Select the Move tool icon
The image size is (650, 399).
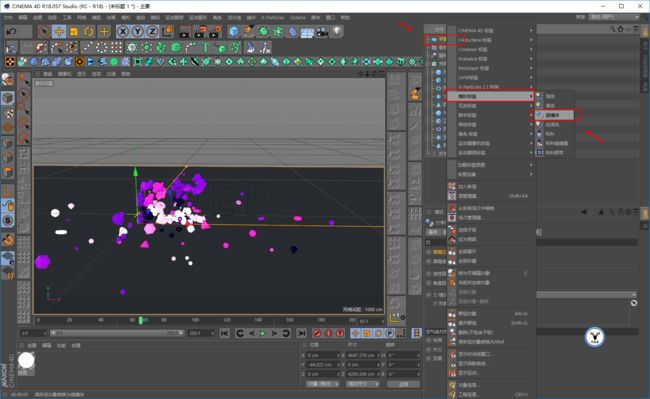point(59,31)
